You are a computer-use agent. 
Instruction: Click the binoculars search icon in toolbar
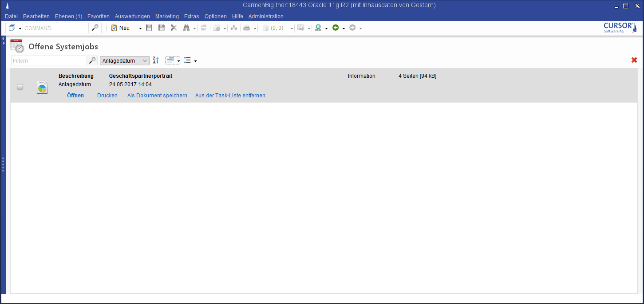click(x=186, y=28)
